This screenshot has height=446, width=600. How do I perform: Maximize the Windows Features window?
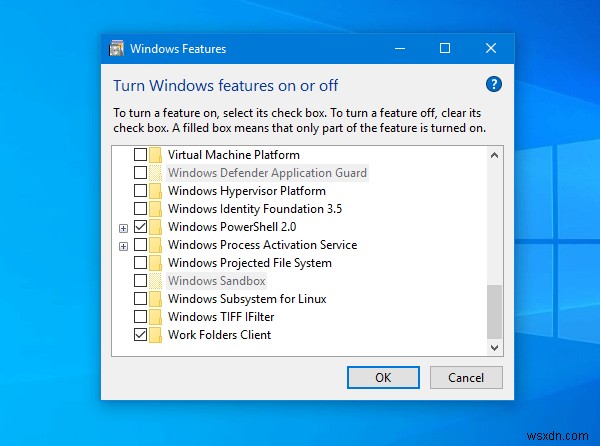445,49
